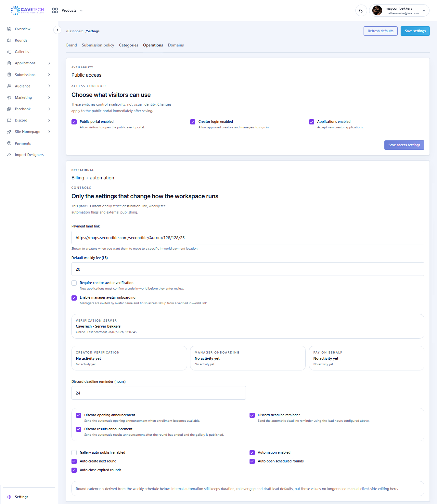Enable Require creator avatar verification
437x504 pixels.
point(74,283)
